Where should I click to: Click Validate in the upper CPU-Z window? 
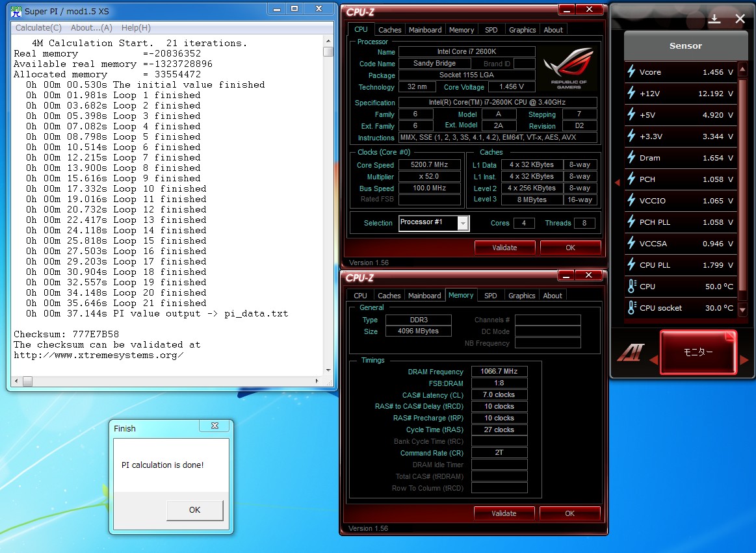(x=504, y=248)
